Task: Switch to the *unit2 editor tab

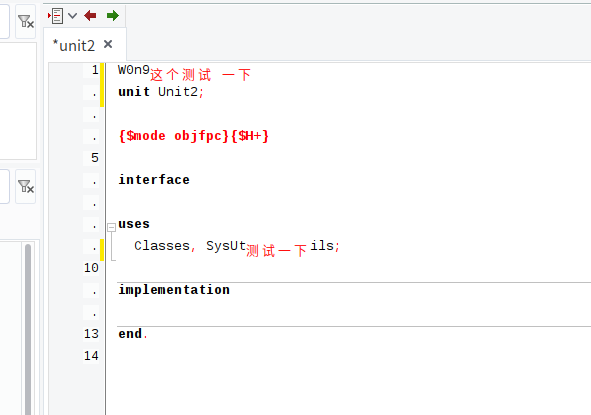Action: tap(74, 46)
